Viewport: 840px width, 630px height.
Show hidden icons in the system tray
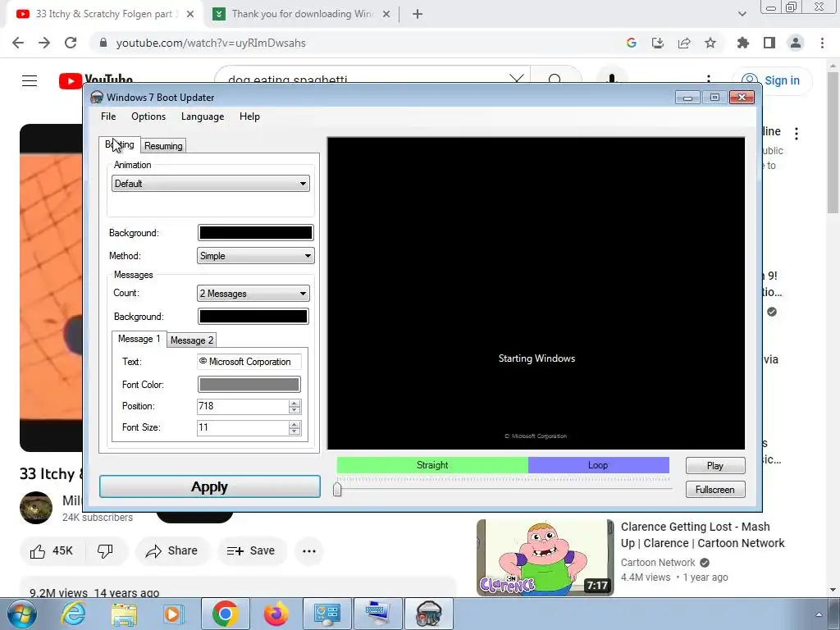pos(819,614)
